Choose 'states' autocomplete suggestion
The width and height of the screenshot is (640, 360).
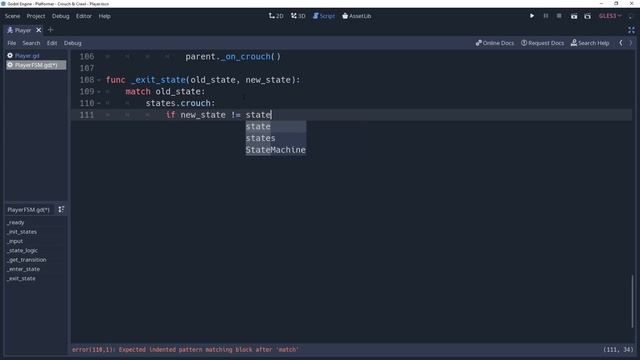click(x=276, y=138)
